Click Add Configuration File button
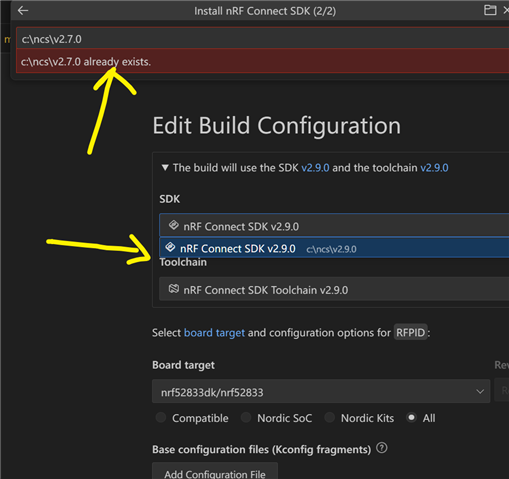The height and width of the screenshot is (479, 509). pos(215,473)
